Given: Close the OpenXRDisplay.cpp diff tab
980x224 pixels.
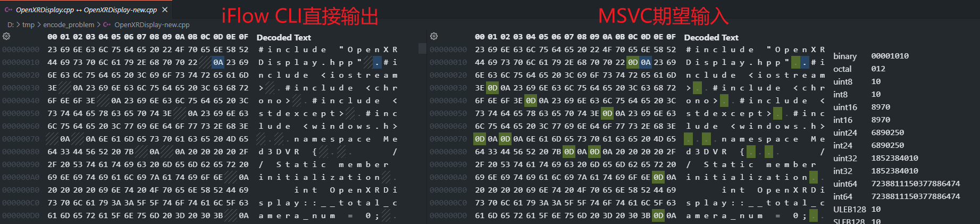Looking at the screenshot, I should 165,10.
